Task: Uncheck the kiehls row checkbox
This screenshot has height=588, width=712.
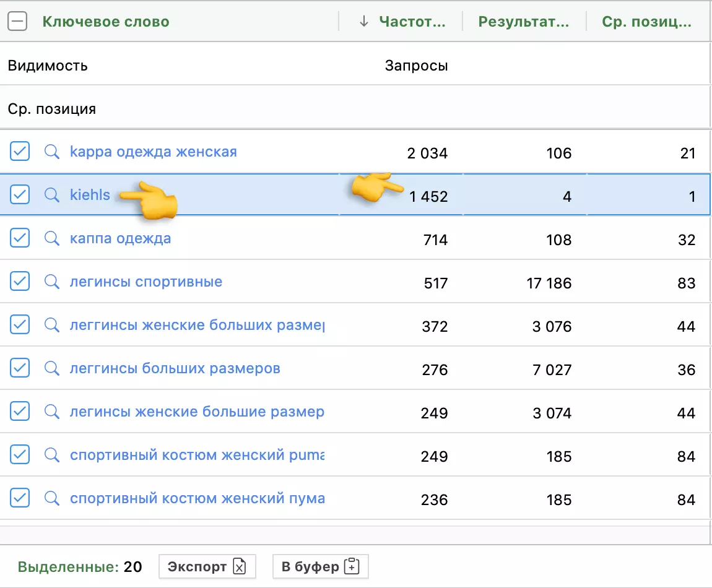Action: click(20, 194)
